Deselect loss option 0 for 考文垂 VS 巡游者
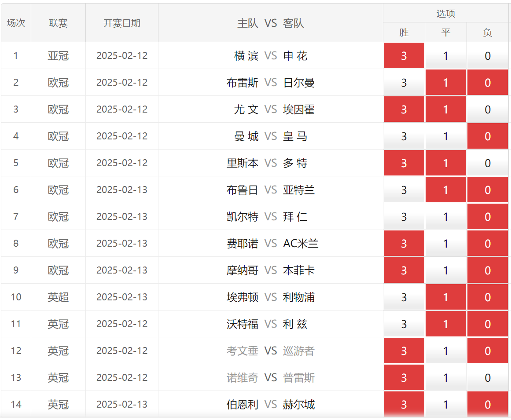Screen dimensions: 511x420 point(488,351)
